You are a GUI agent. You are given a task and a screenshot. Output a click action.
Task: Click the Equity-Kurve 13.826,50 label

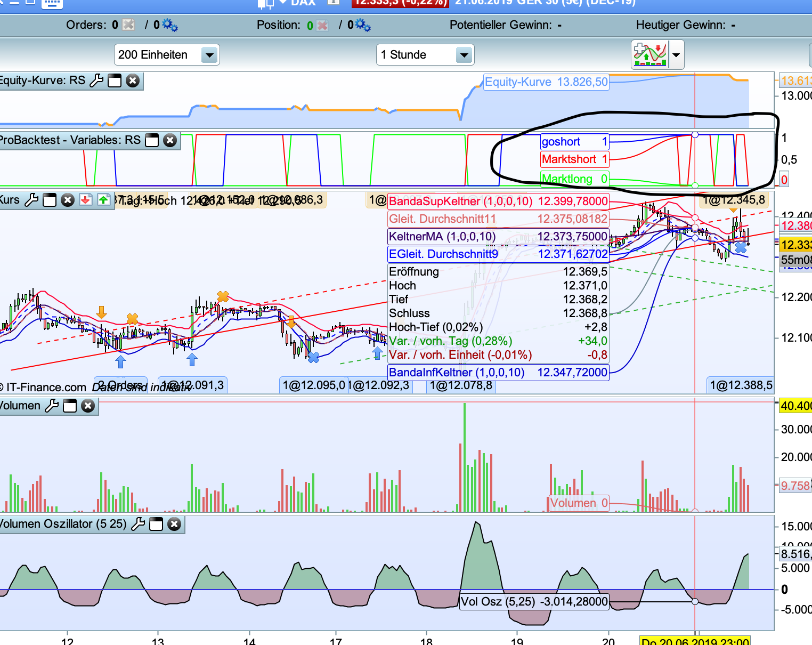pos(546,82)
